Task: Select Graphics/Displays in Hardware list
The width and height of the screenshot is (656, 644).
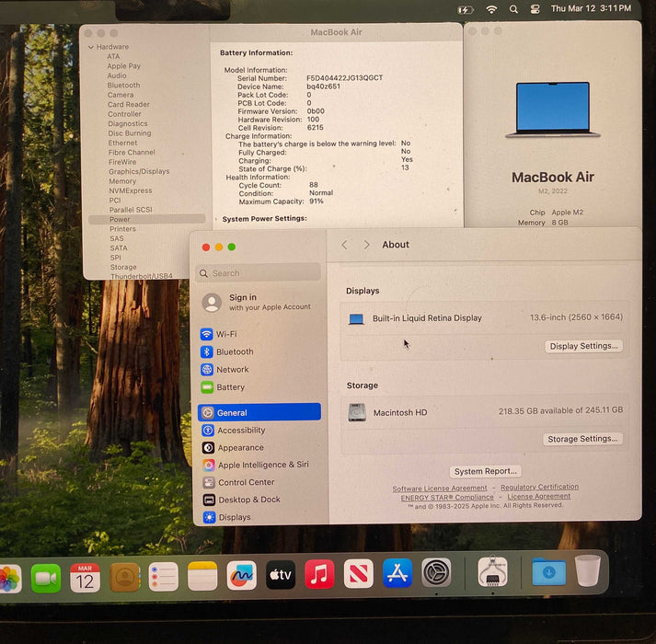Action: point(139,171)
